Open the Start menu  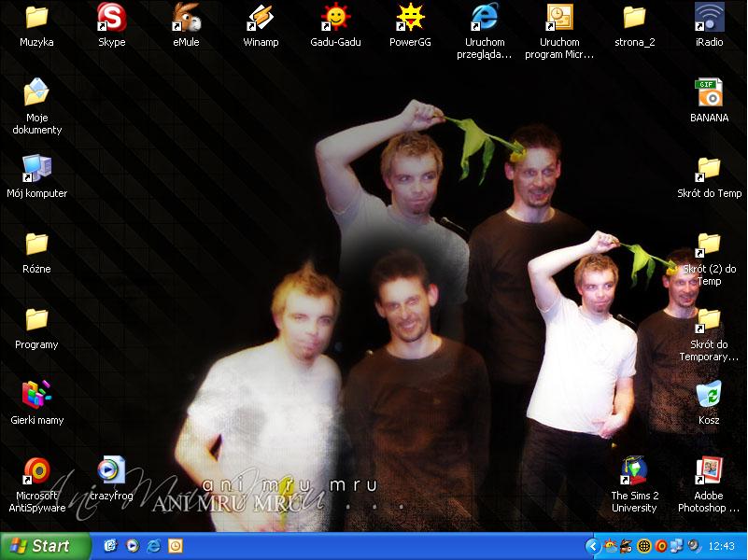(x=45, y=546)
